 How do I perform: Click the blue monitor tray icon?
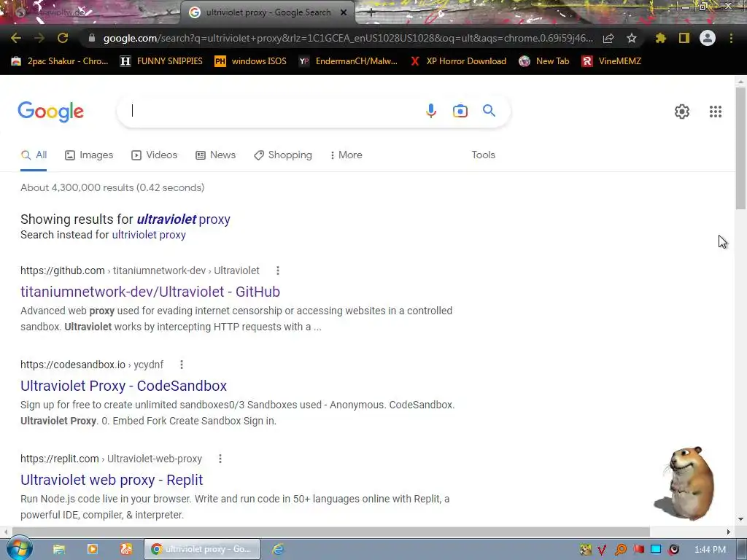(x=656, y=550)
